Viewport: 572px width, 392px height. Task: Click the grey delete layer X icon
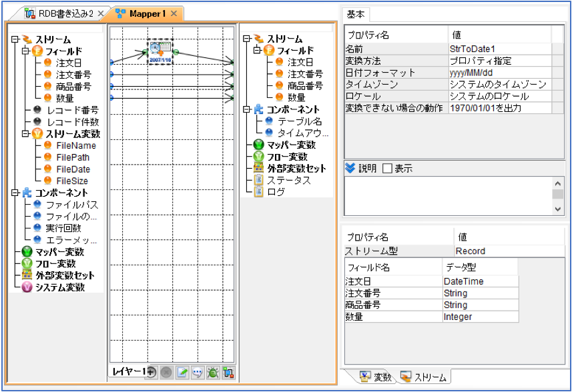coord(166,372)
